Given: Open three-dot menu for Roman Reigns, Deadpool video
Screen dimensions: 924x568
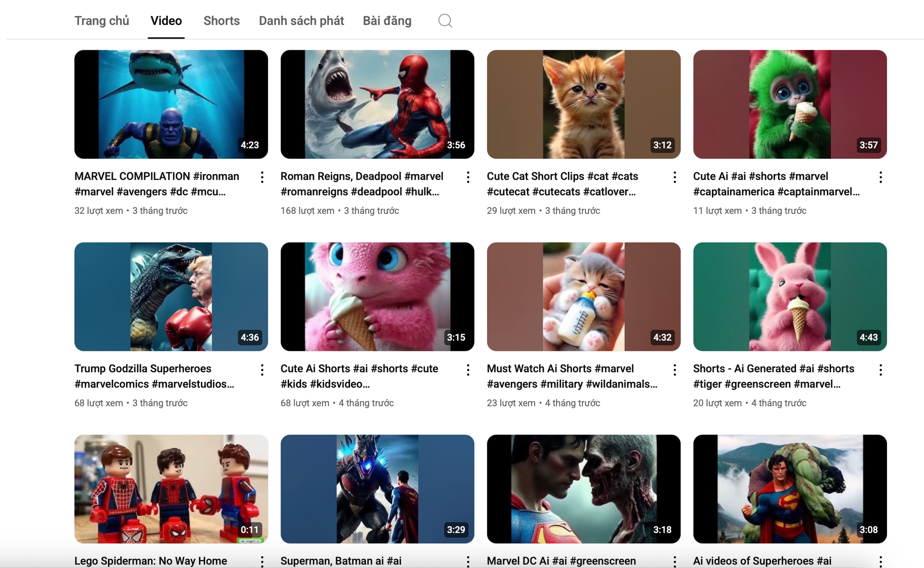Looking at the screenshot, I should pos(468,177).
